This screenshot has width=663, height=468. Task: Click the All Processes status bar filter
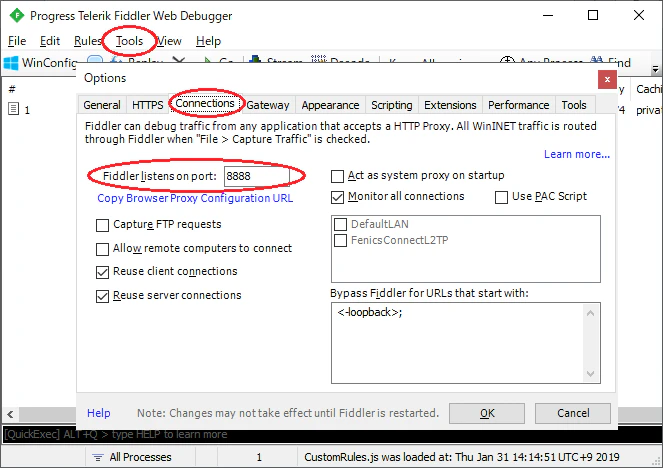140,457
